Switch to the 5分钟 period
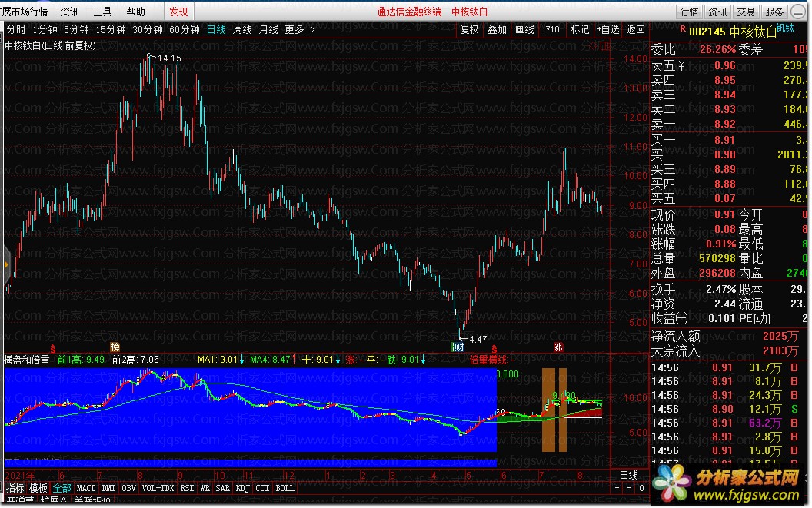Image resolution: width=812 pixels, height=508 pixels. [77, 29]
